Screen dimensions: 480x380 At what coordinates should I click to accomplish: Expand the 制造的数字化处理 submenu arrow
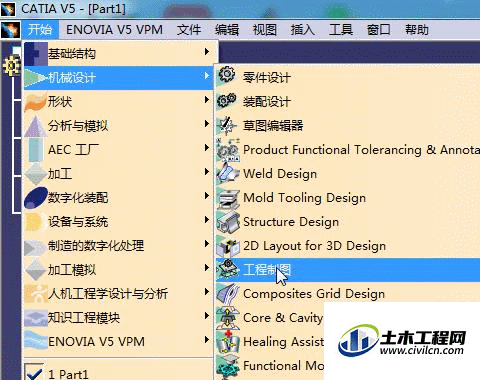pyautogui.click(x=207, y=244)
